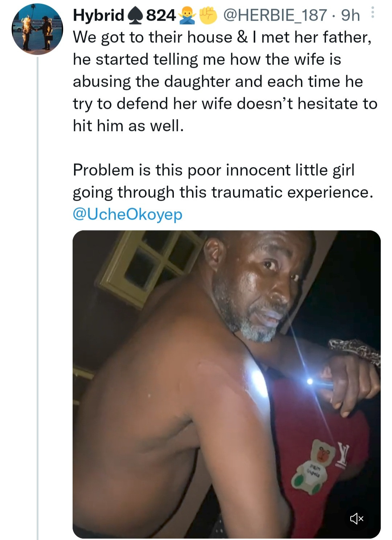Image resolution: width=392 pixels, height=540 pixels.
Task: Open the tweet via the 9h timestamp
Action: 351,16
